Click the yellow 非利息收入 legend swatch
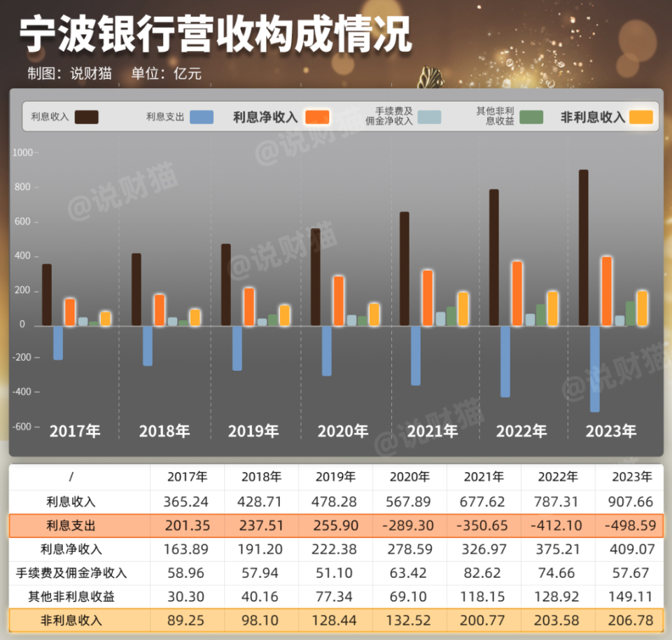The height and width of the screenshot is (640, 672). [x=641, y=117]
